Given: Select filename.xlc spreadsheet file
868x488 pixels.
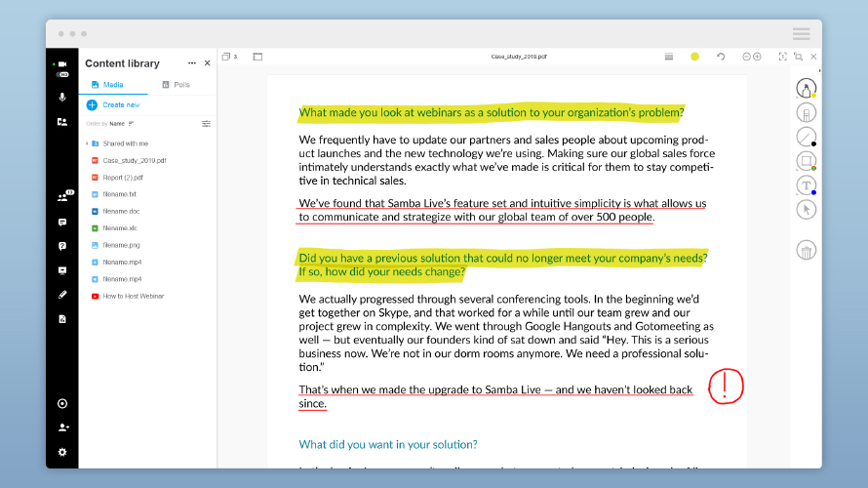Looking at the screenshot, I should point(114,228).
